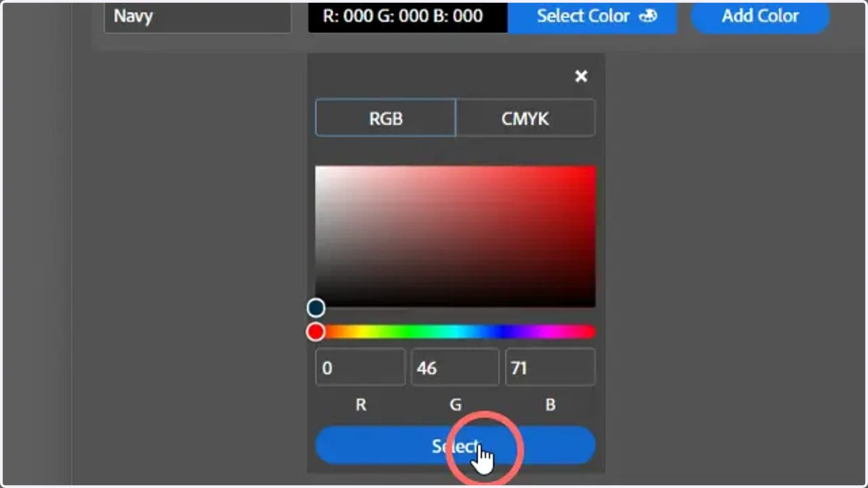Close the color picker popup
This screenshot has width=868, height=488.
pos(581,77)
